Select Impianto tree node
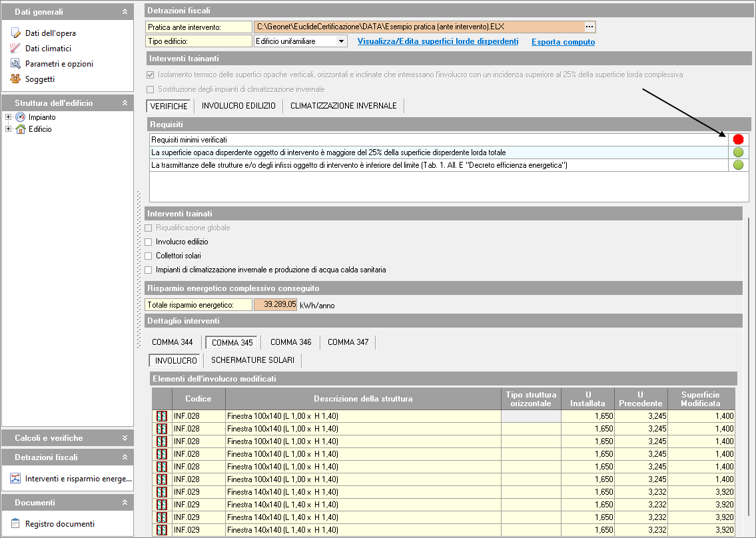This screenshot has width=756, height=538. click(x=42, y=117)
